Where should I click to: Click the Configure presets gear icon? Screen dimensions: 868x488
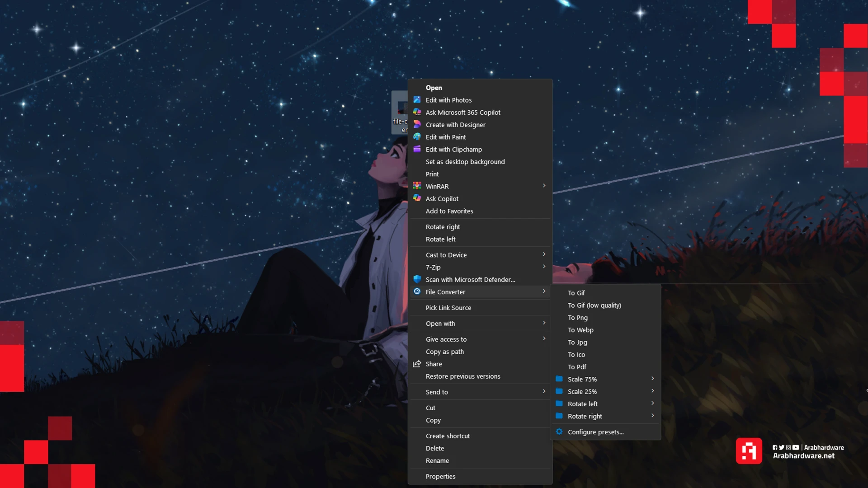[559, 432]
